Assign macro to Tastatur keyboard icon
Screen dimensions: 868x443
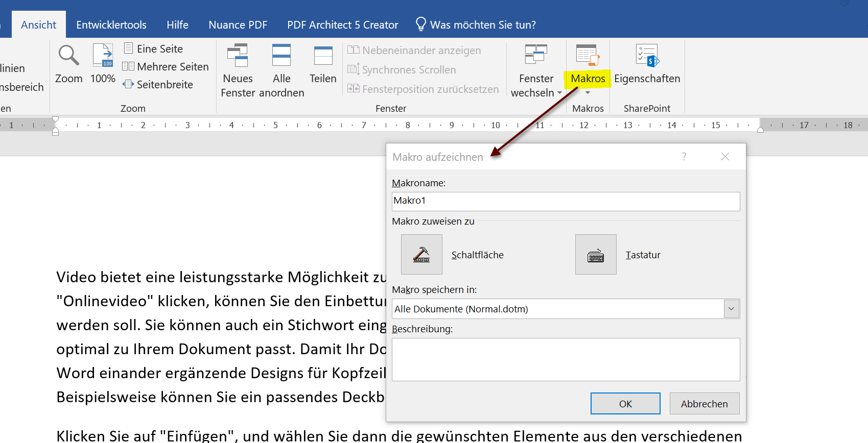coord(596,254)
